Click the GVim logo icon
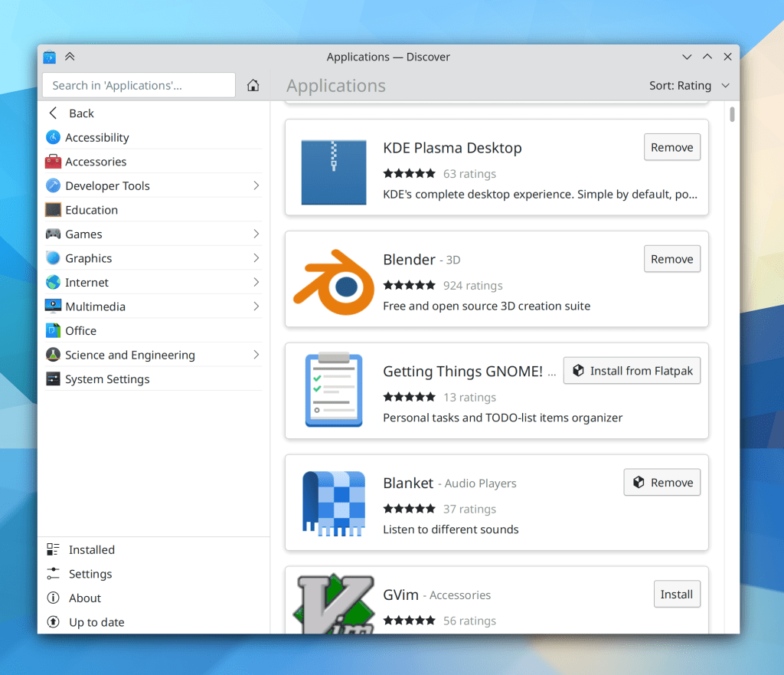This screenshot has width=784, height=675. 333,604
